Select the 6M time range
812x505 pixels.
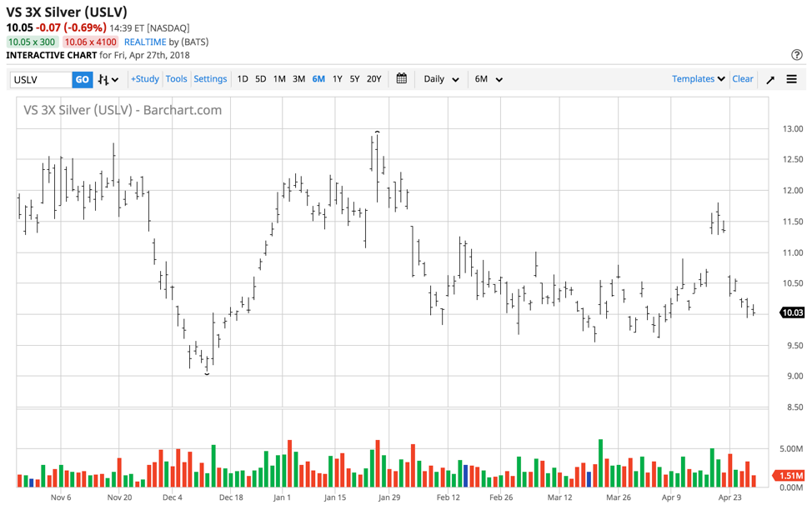tap(318, 78)
